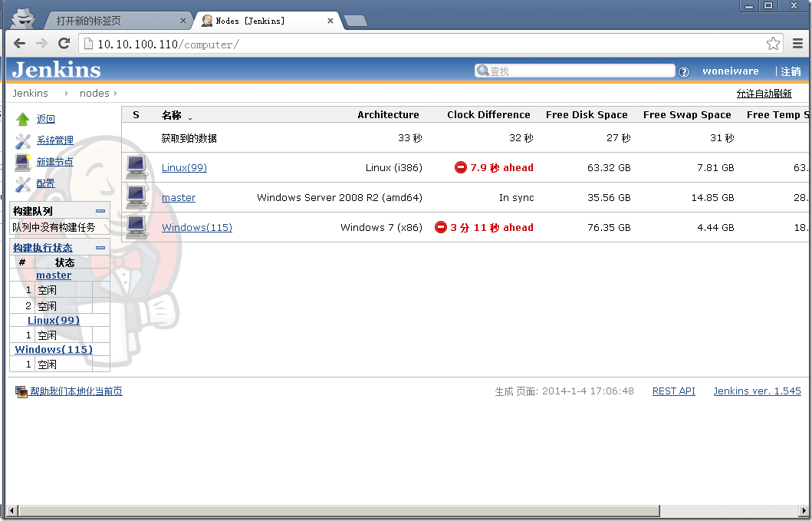The width and height of the screenshot is (812, 521).
Task: Click the woneiware user link
Action: pyautogui.click(x=730, y=71)
